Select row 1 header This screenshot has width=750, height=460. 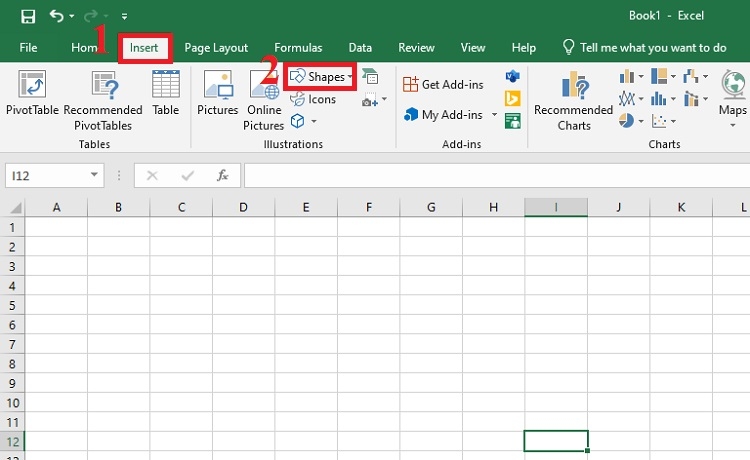click(12, 227)
